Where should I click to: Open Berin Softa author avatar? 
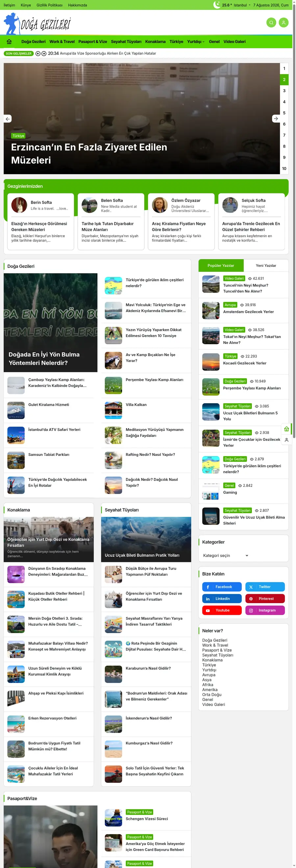point(19,205)
